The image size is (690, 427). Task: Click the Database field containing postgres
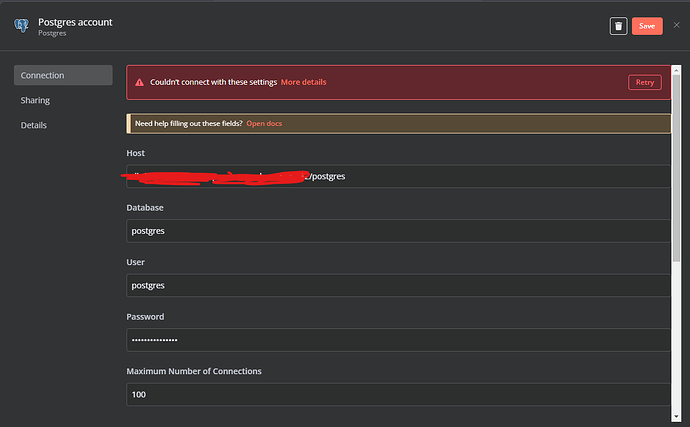[398, 231]
